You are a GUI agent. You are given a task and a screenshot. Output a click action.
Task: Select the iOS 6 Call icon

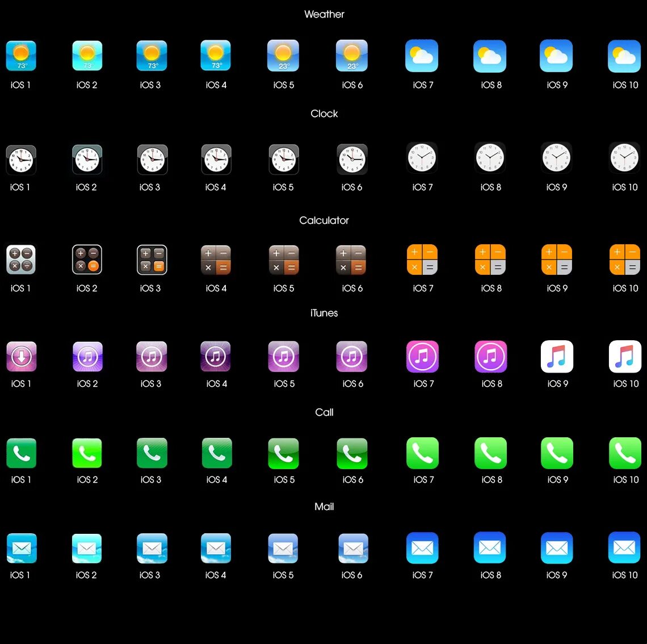pos(352,453)
